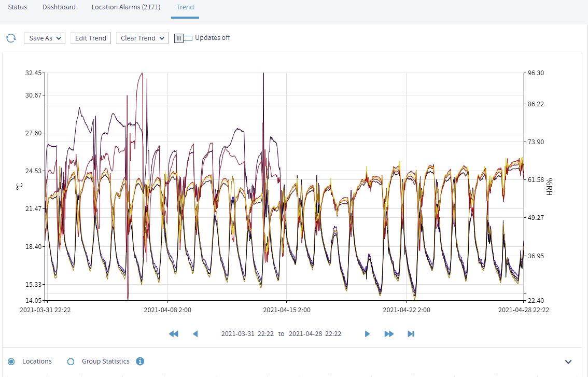Open the Group Statistics info icon
Screen dimensions: 588x377
click(x=140, y=361)
